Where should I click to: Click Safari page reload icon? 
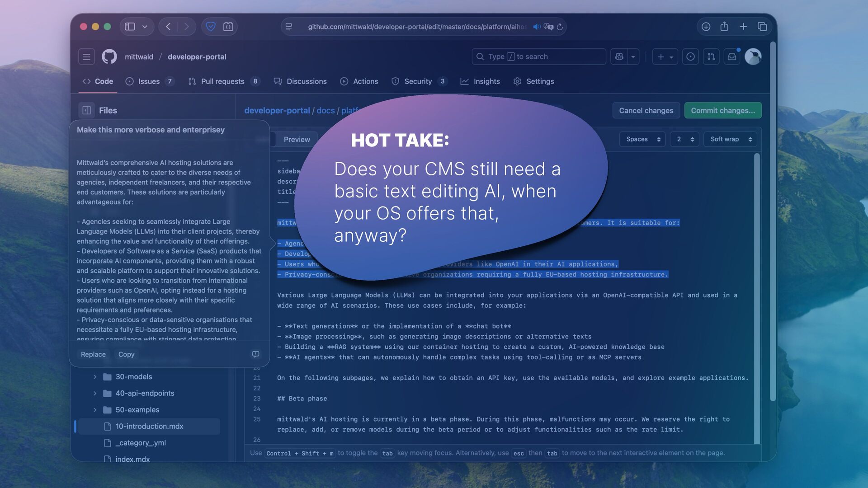pos(560,27)
